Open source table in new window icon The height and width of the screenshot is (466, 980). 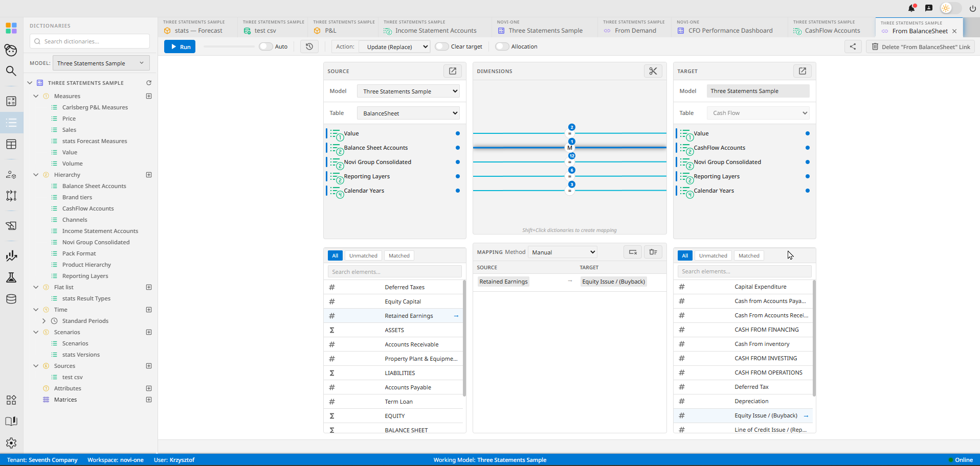pyautogui.click(x=453, y=71)
